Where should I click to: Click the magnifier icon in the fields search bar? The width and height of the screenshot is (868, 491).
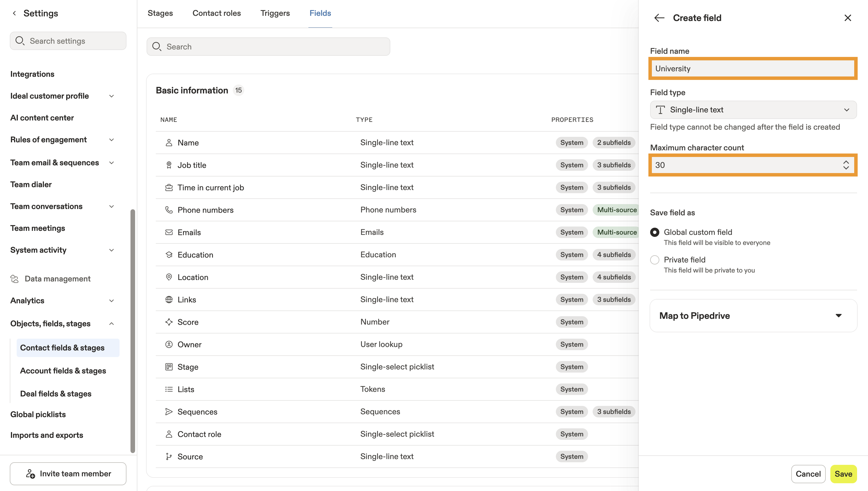point(157,47)
